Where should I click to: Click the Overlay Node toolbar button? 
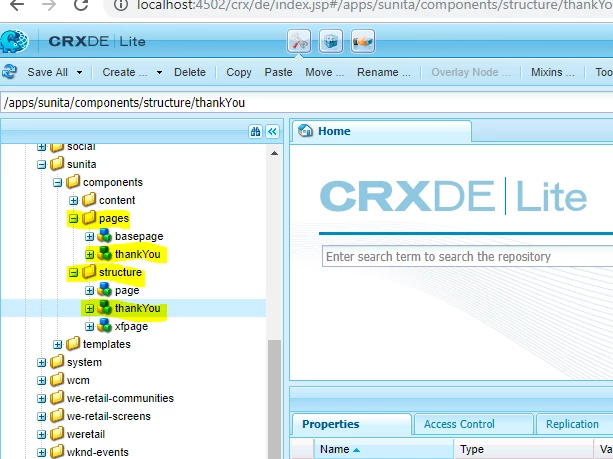471,72
